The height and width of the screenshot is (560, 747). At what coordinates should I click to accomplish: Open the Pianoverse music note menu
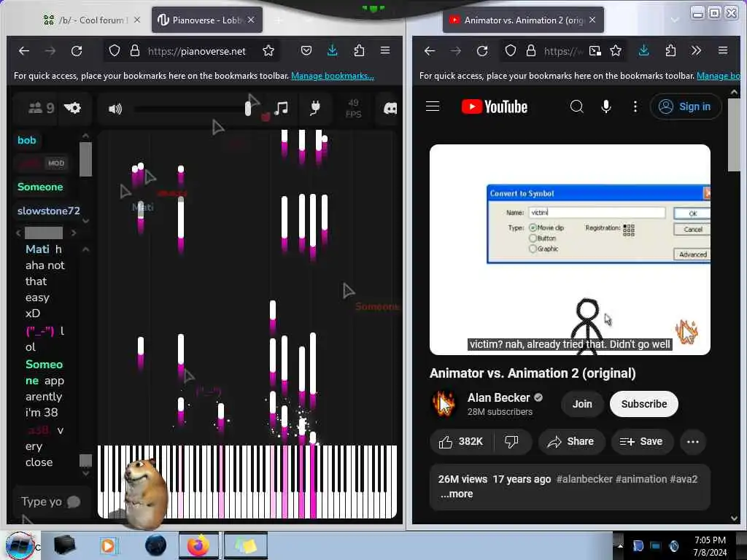click(281, 108)
